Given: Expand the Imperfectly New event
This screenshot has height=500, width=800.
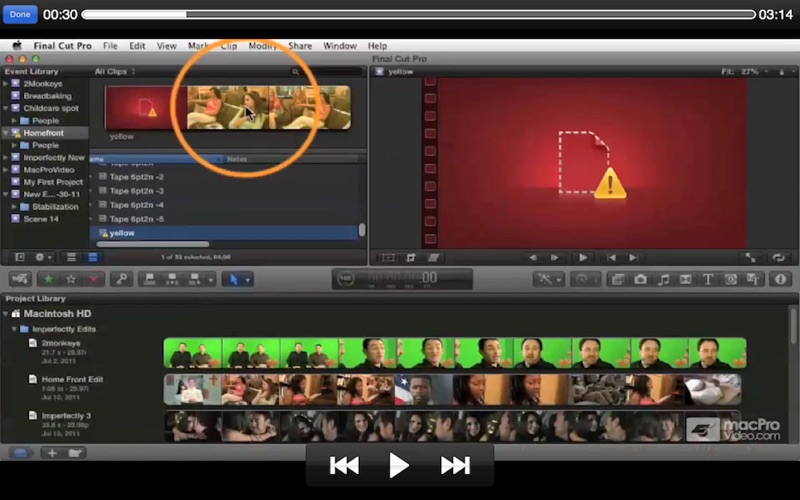Looking at the screenshot, I should (x=6, y=157).
